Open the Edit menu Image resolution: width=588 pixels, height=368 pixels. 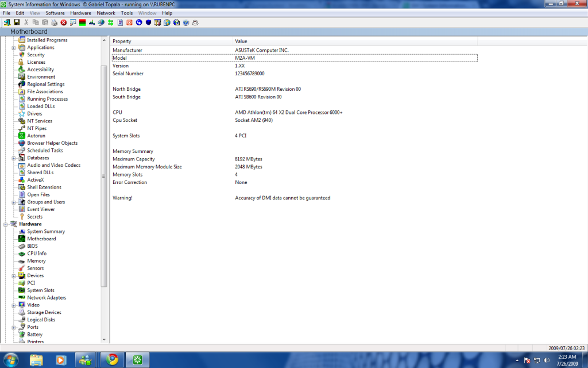[20, 13]
